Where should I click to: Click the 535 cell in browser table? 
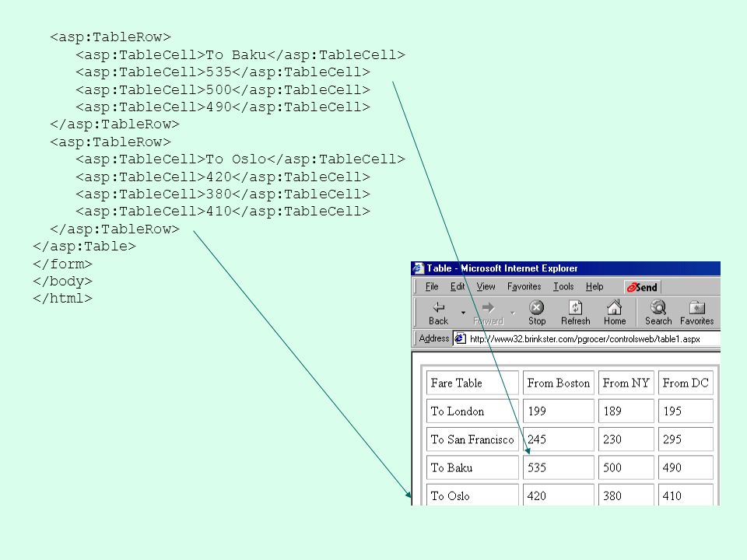[x=559, y=467]
